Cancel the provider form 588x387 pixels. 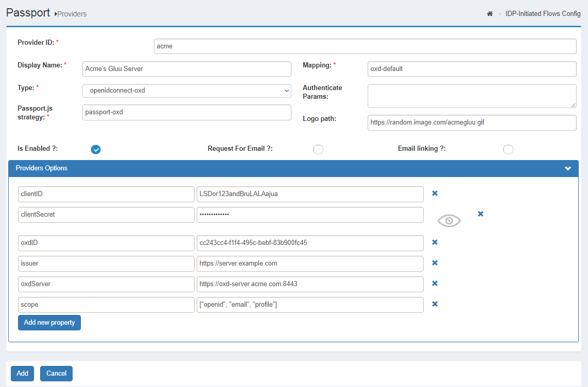[x=56, y=373]
